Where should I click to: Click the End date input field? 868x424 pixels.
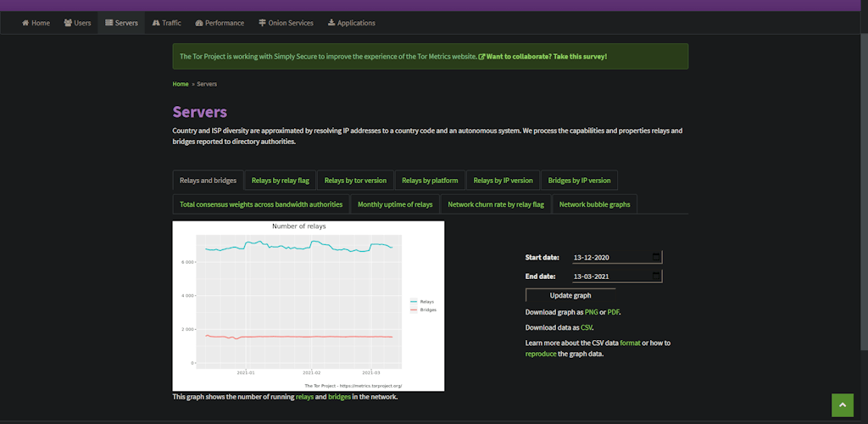617,276
